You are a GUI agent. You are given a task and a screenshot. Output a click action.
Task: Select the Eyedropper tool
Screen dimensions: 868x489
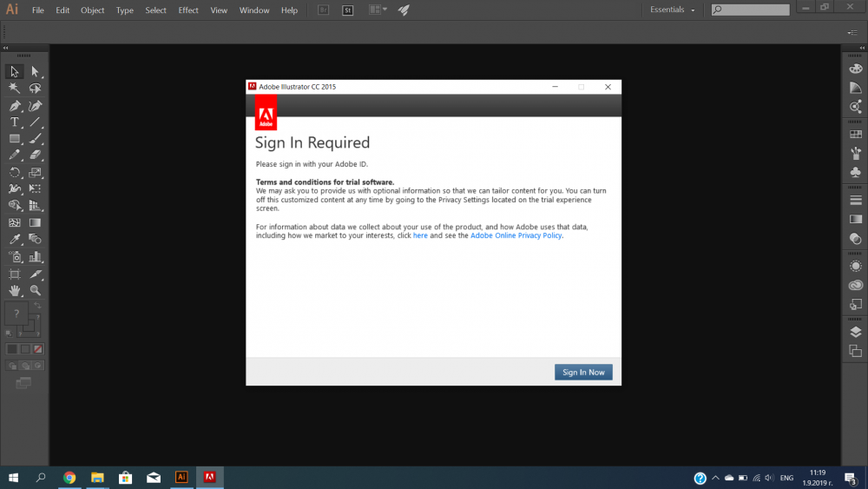(15, 239)
